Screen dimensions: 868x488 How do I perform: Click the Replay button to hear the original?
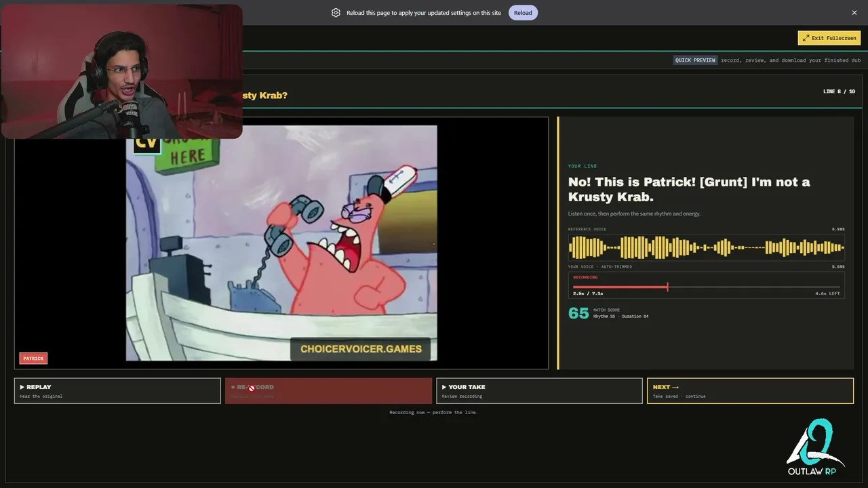(x=117, y=391)
